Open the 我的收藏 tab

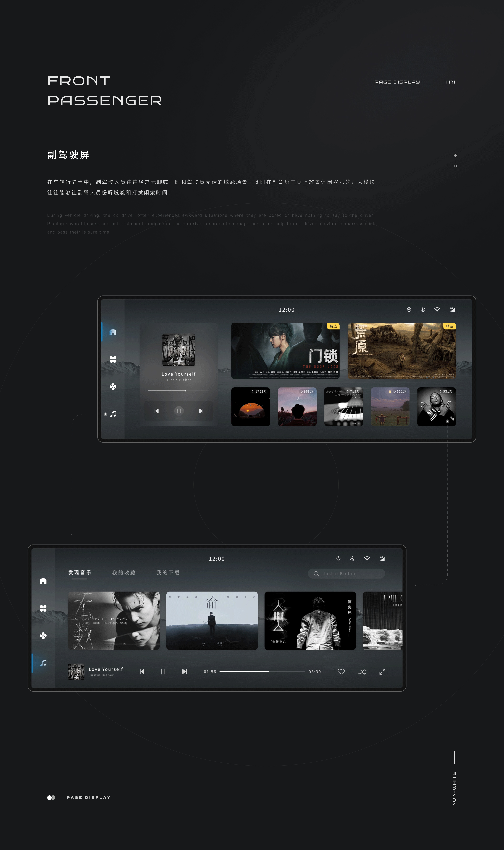pyautogui.click(x=124, y=573)
